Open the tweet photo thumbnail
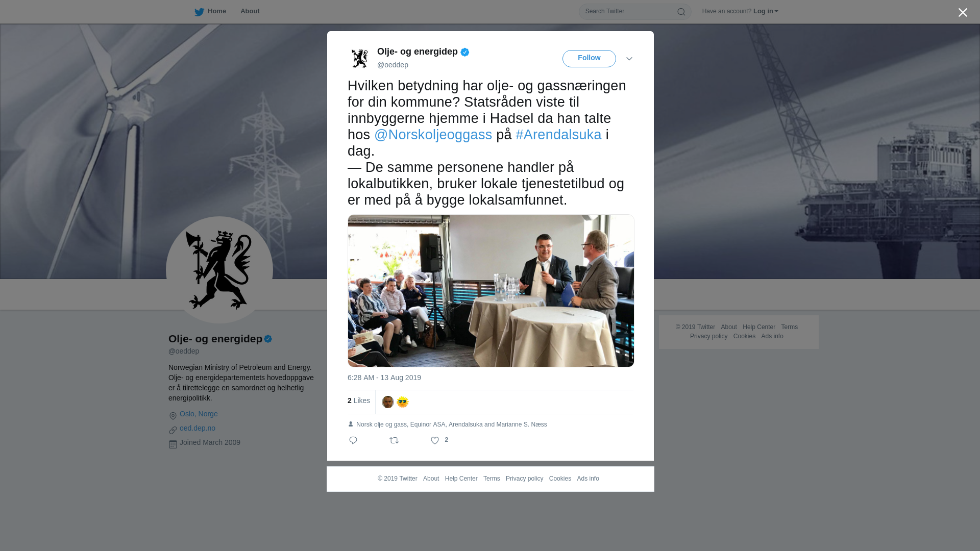This screenshot has width=980, height=551. point(491,291)
